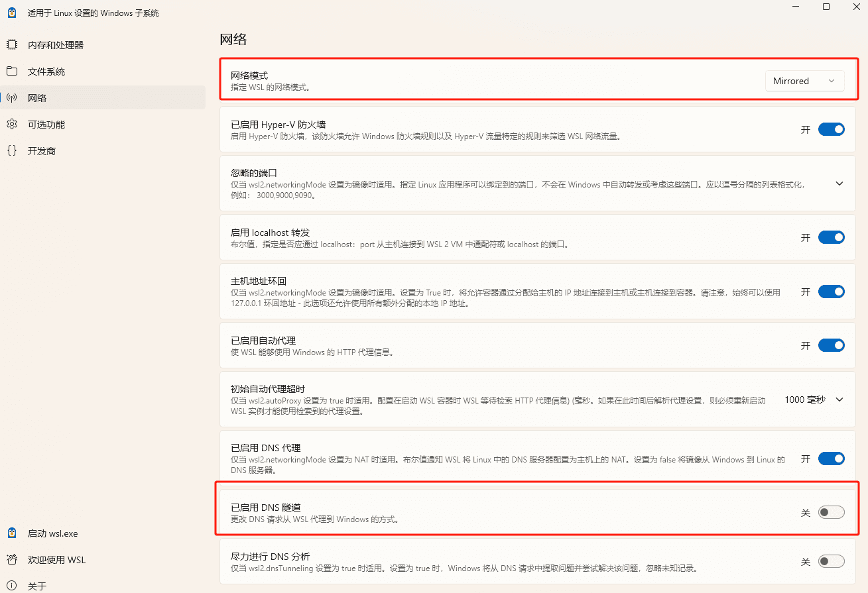Viewport: 868px width, 593px height.
Task: Click the 指定 WSL 的网络模式 description
Action: pos(271,87)
